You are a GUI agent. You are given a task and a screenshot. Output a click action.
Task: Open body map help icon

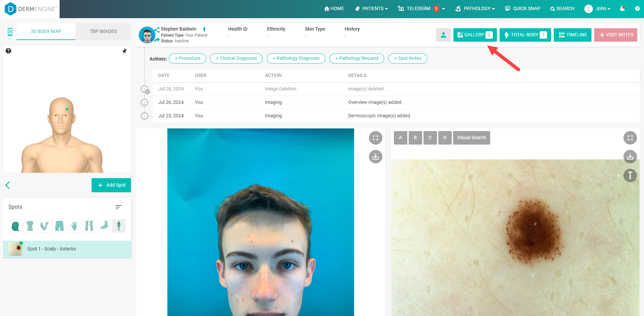click(8, 51)
